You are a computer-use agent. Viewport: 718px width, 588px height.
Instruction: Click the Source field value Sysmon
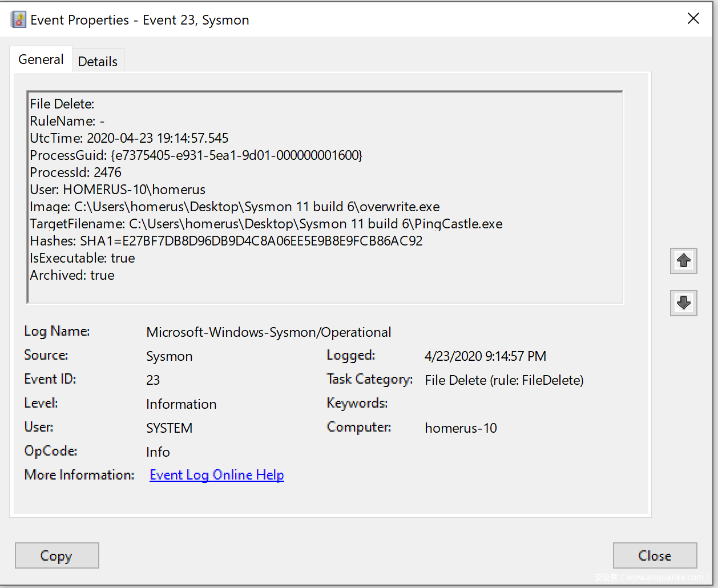169,356
